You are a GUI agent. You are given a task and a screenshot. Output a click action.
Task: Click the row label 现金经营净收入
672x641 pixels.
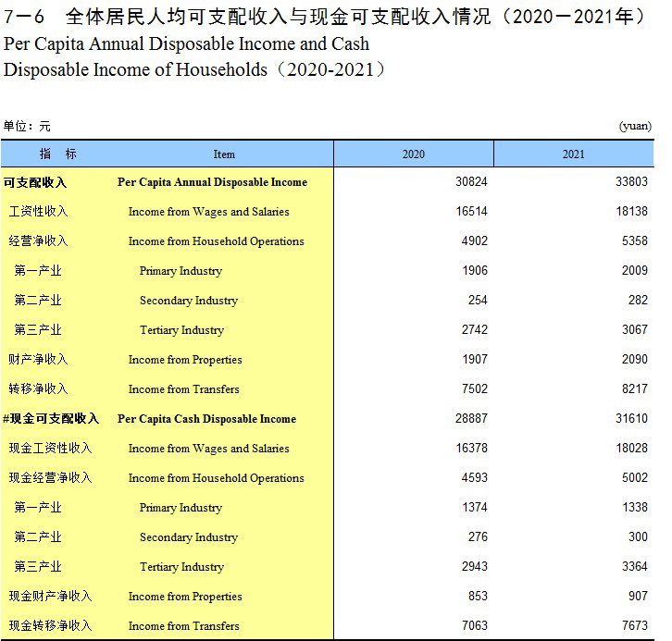pos(50,477)
